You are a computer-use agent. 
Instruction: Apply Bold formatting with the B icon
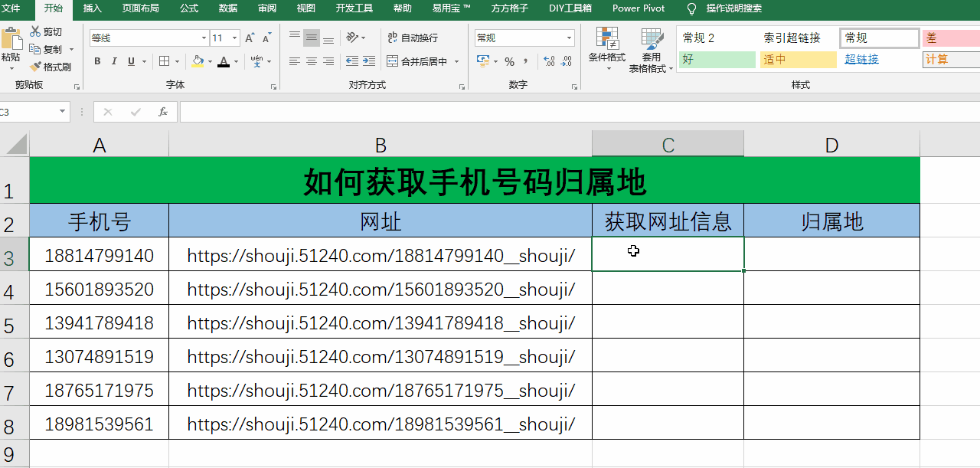(97, 61)
